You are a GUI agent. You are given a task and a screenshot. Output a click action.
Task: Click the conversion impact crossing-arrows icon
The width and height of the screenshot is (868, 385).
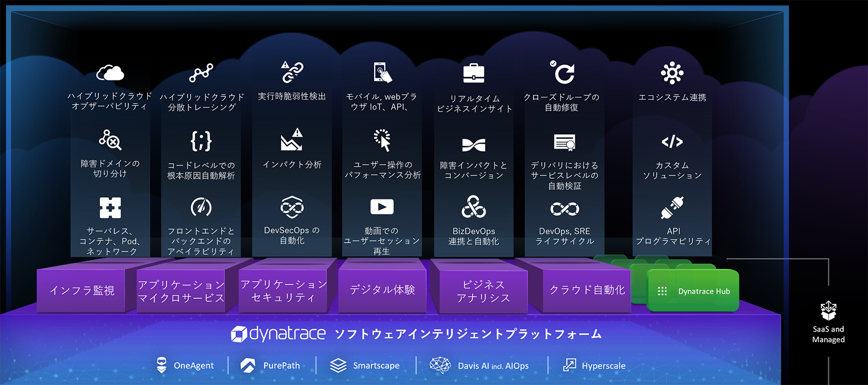point(474,145)
